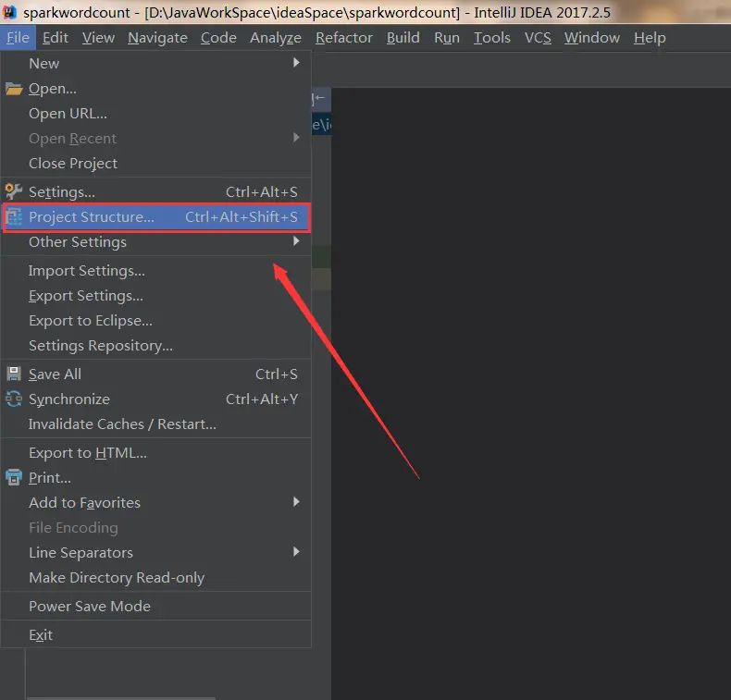Select Export Settings...

[155, 296]
